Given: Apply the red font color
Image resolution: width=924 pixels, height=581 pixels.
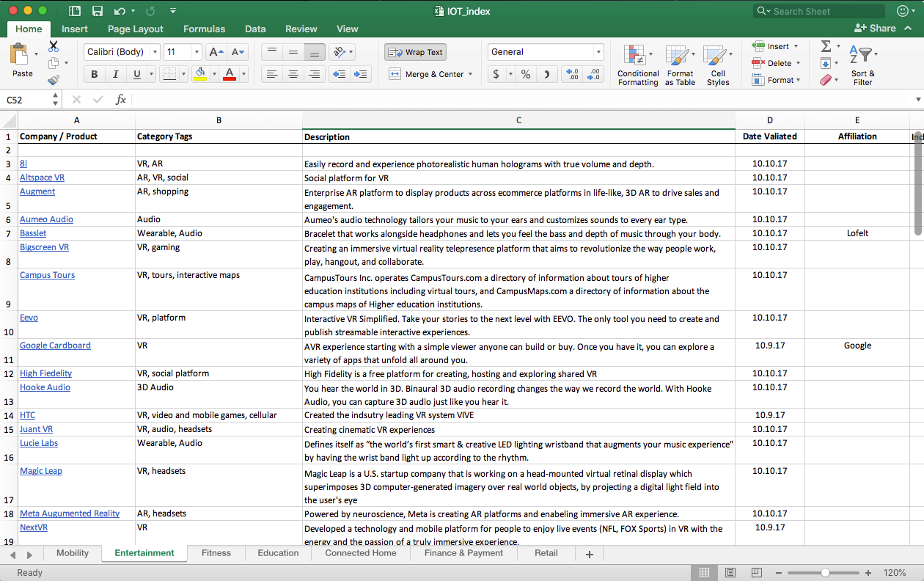Looking at the screenshot, I should point(229,74).
